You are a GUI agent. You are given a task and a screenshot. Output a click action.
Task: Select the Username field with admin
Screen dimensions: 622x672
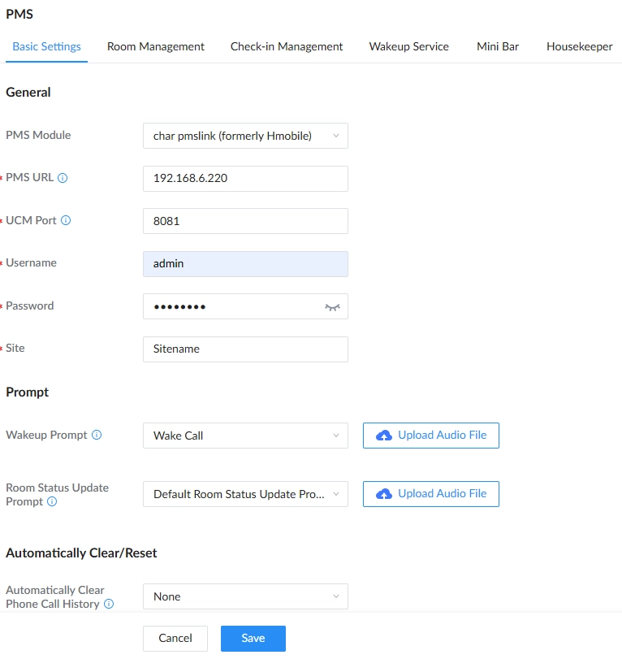(x=245, y=264)
